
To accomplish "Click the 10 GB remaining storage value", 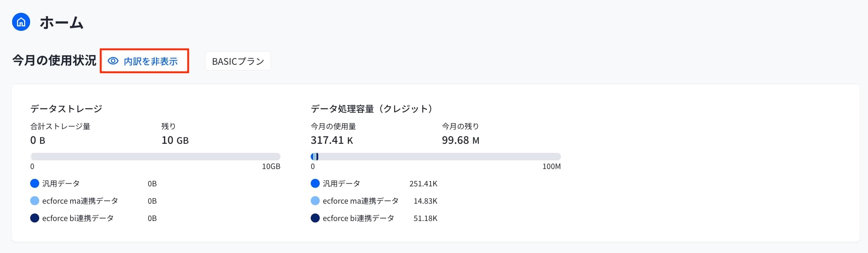I will click(x=175, y=140).
